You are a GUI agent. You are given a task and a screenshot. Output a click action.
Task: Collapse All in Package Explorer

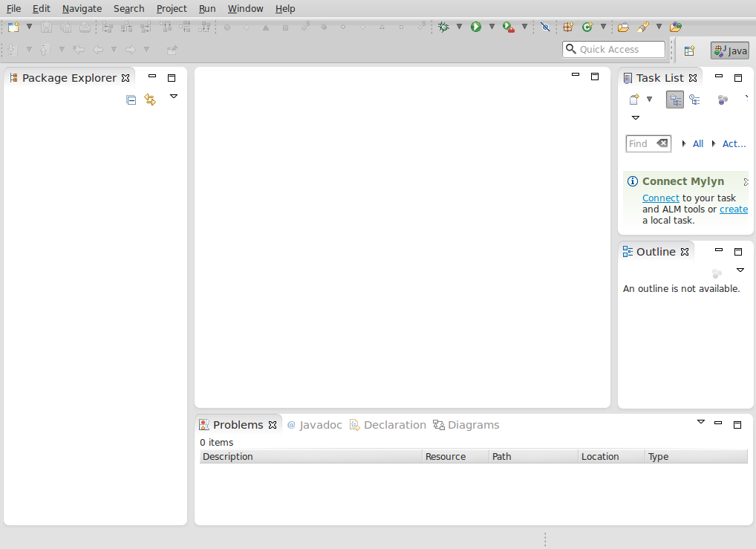coord(131,100)
